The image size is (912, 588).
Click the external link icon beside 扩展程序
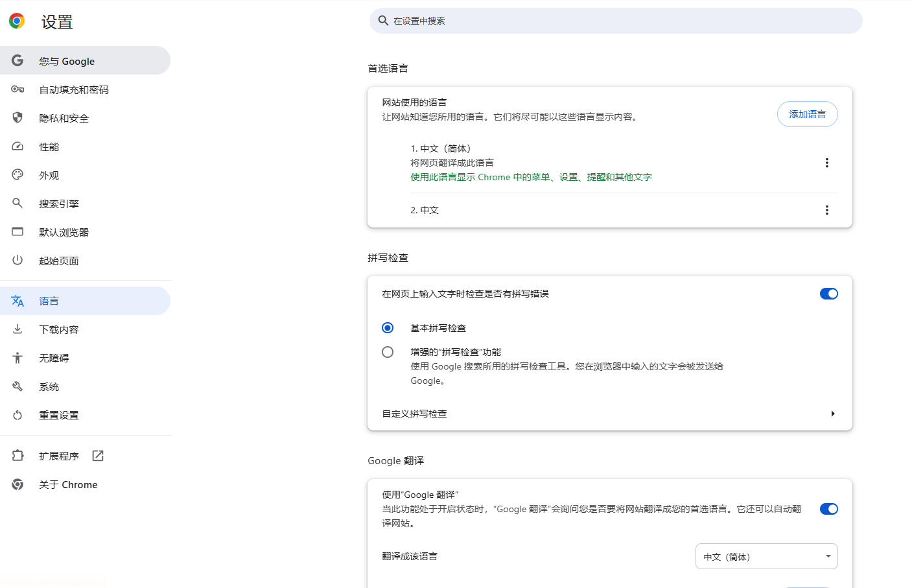click(x=98, y=456)
